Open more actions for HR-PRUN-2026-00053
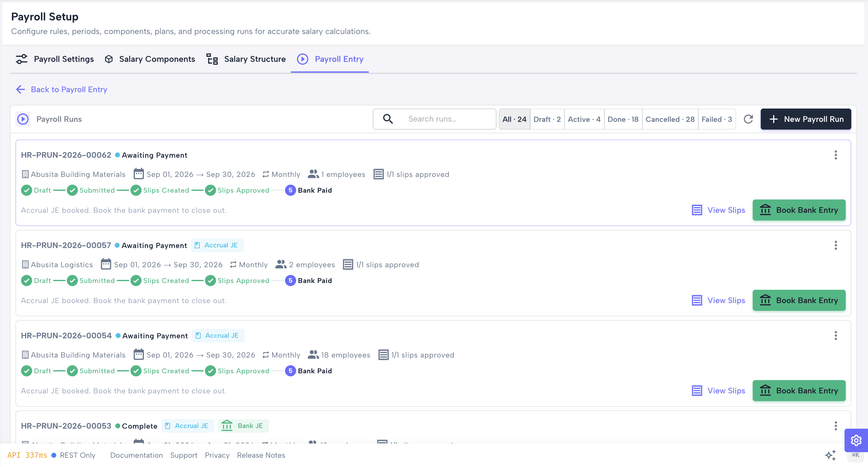This screenshot has height=467, width=868. coord(835,426)
